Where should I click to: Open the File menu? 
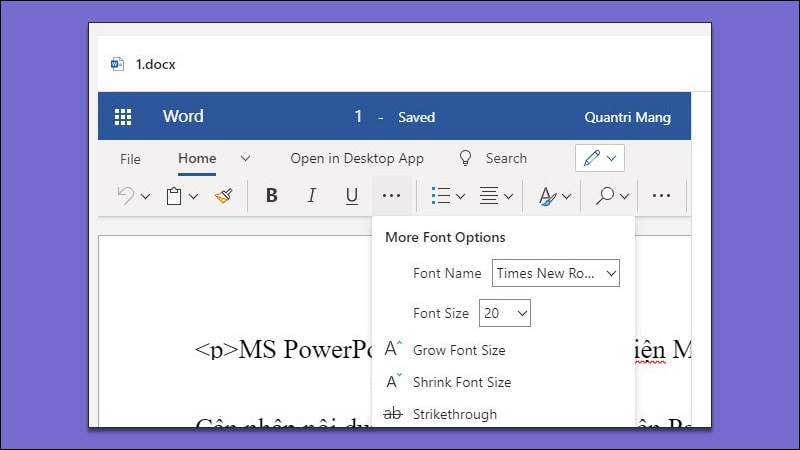(x=130, y=159)
